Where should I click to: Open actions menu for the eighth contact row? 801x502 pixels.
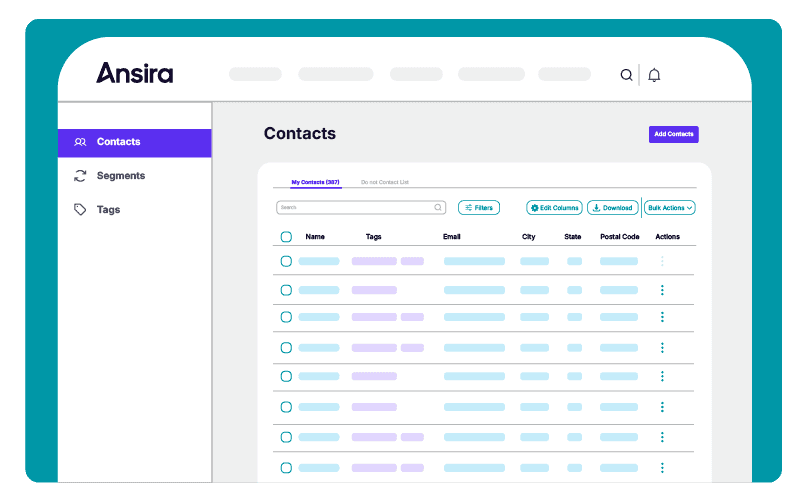point(662,468)
